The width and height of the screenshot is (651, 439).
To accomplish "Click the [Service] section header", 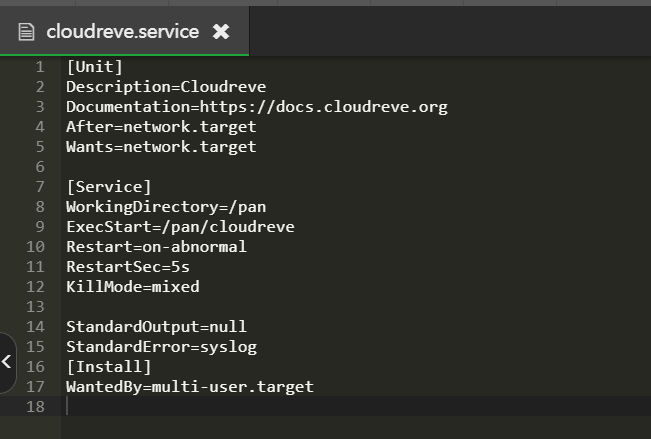I will (x=109, y=187).
